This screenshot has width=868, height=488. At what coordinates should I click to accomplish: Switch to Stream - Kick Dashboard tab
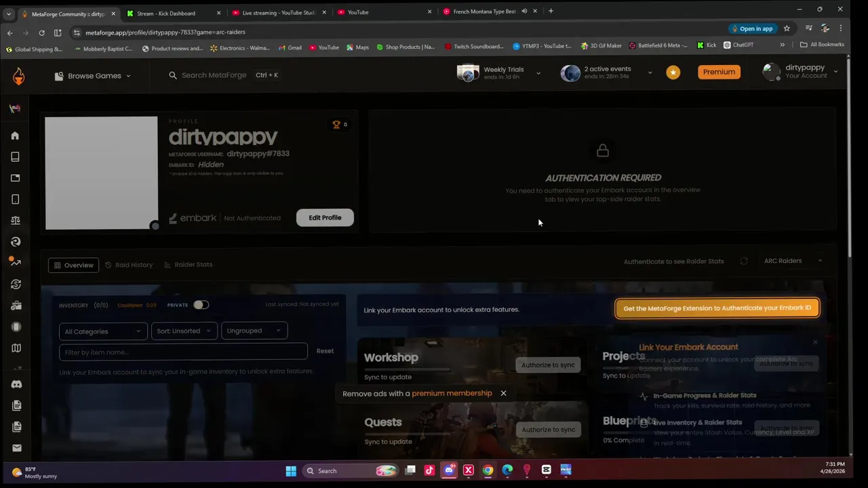pos(172,12)
